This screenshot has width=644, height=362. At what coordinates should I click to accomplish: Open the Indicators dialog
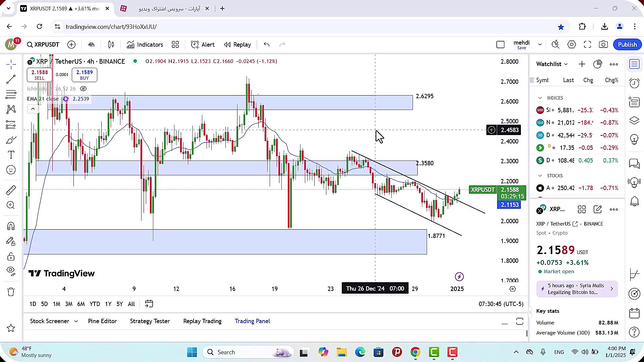coord(145,45)
